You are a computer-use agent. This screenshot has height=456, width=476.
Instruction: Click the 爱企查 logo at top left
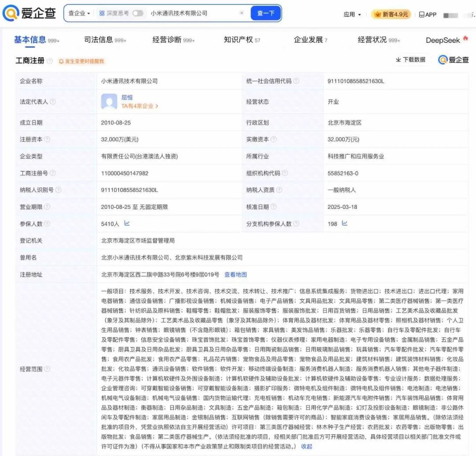[x=29, y=13]
